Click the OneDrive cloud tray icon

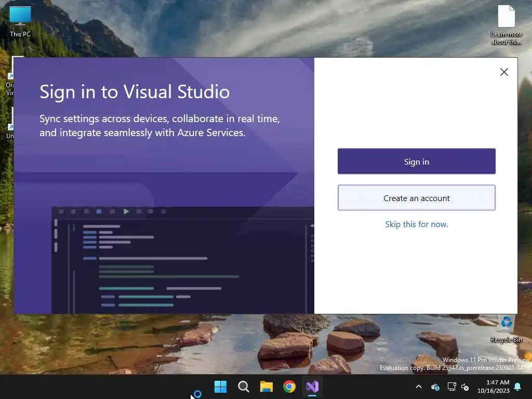435,387
